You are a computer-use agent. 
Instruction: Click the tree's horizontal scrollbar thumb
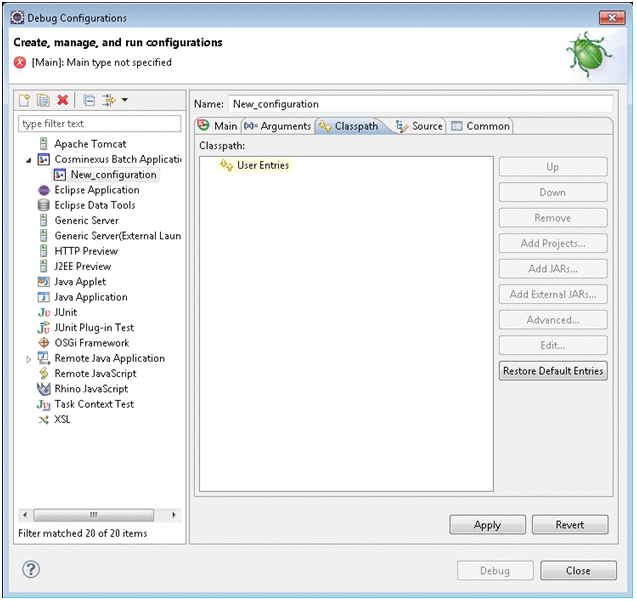pyautogui.click(x=94, y=515)
